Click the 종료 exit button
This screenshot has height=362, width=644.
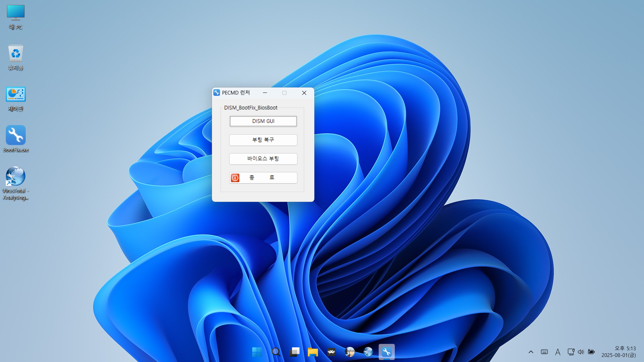(263, 178)
